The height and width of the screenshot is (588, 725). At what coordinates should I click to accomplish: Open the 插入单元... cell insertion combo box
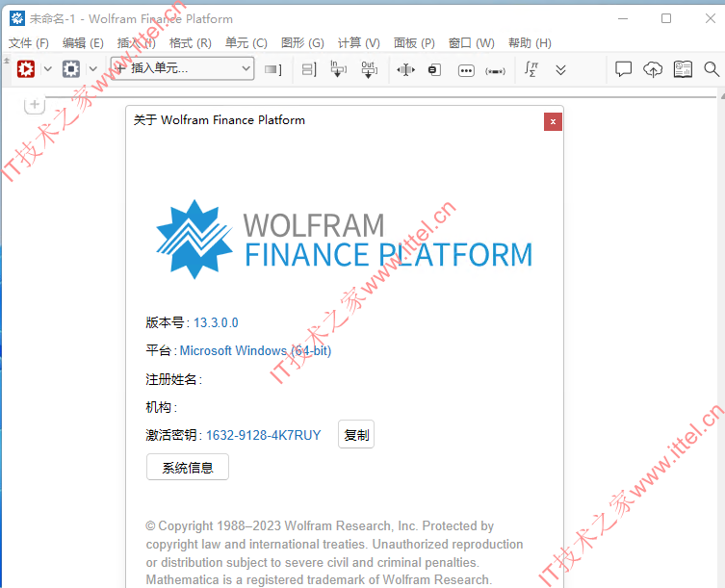pyautogui.click(x=182, y=68)
